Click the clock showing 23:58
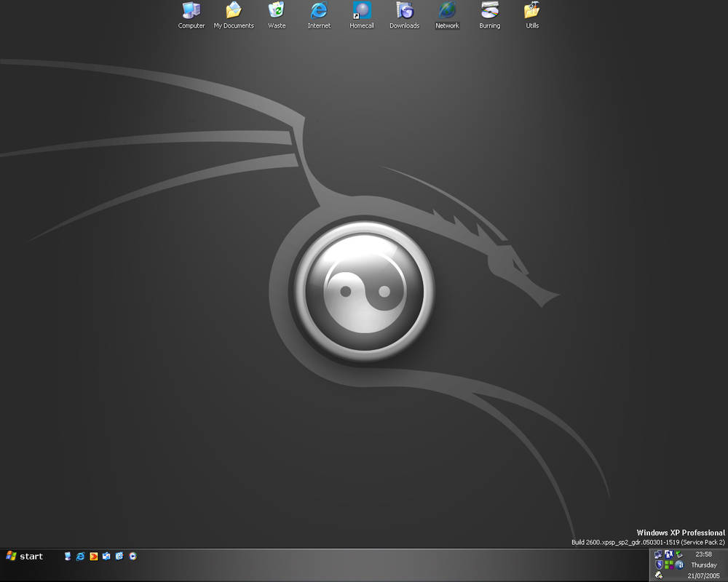 pos(703,554)
